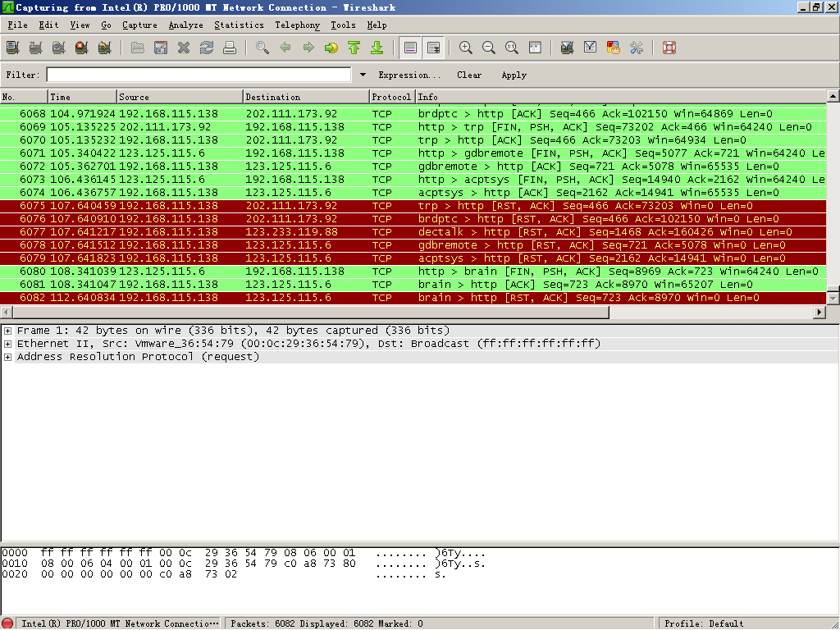Apply the display filter
Viewport: 840px width, 630px height.
(514, 75)
